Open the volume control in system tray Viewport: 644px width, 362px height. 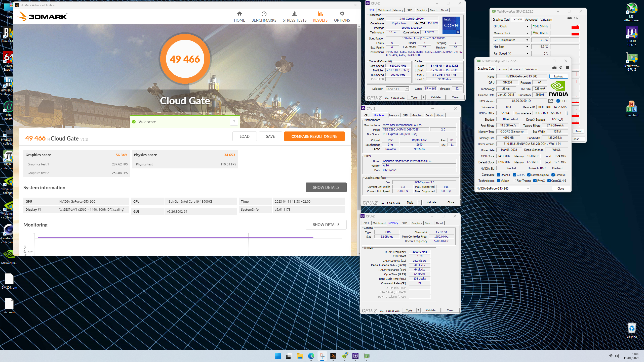(617, 356)
